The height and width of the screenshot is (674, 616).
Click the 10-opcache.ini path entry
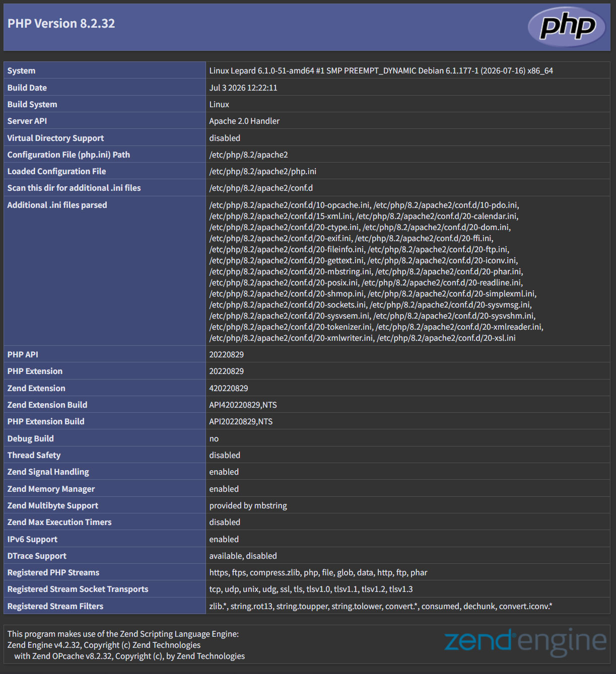point(290,205)
